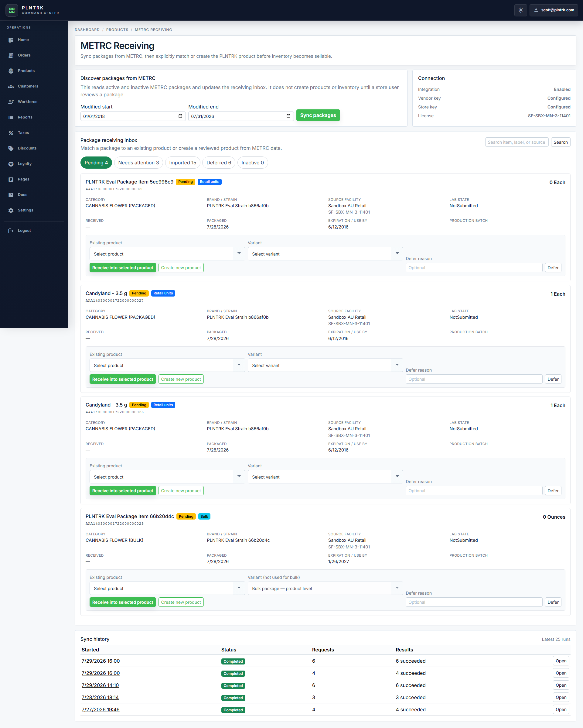Open the Home sidebar icon
583x728 pixels.
(x=11, y=40)
